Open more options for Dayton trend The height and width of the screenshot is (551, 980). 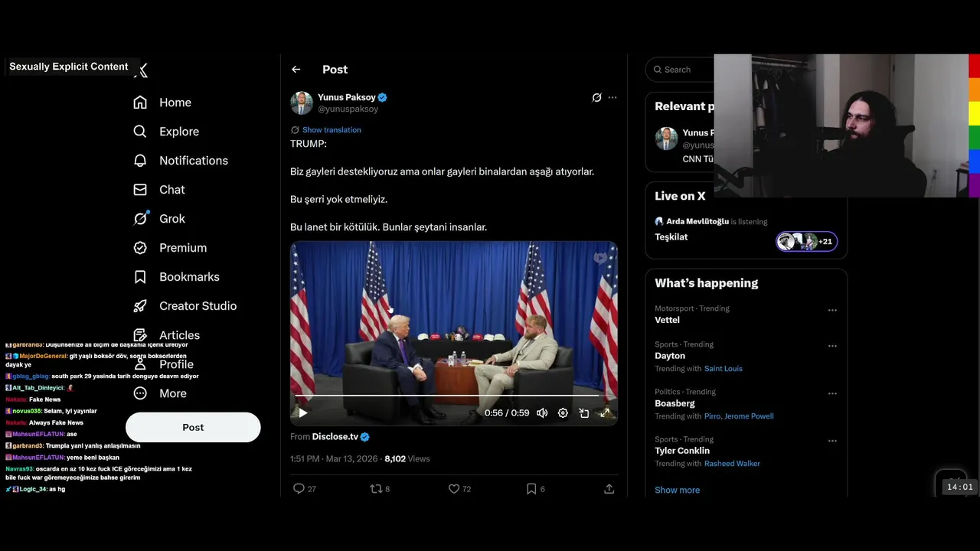coord(832,346)
